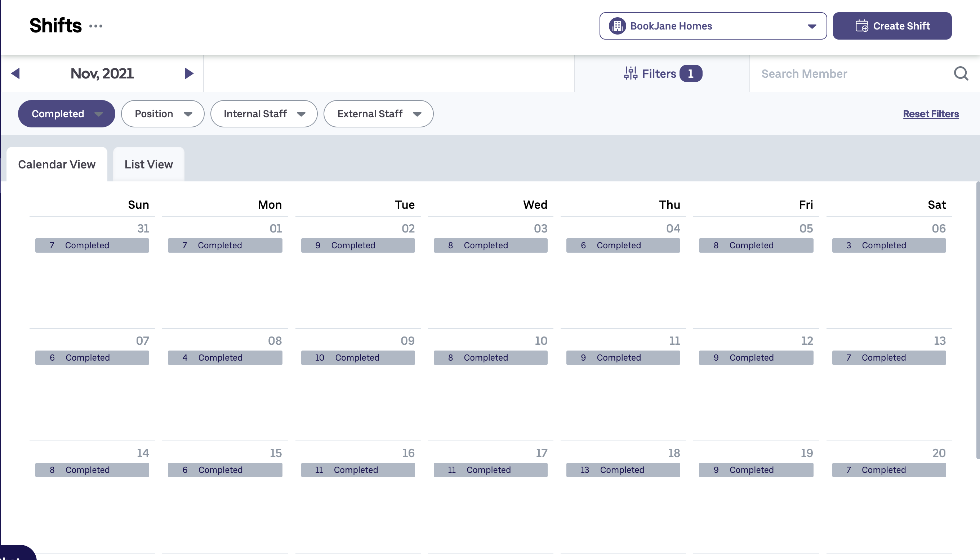Click the Reset Filters link
The height and width of the screenshot is (560, 980).
pos(931,113)
